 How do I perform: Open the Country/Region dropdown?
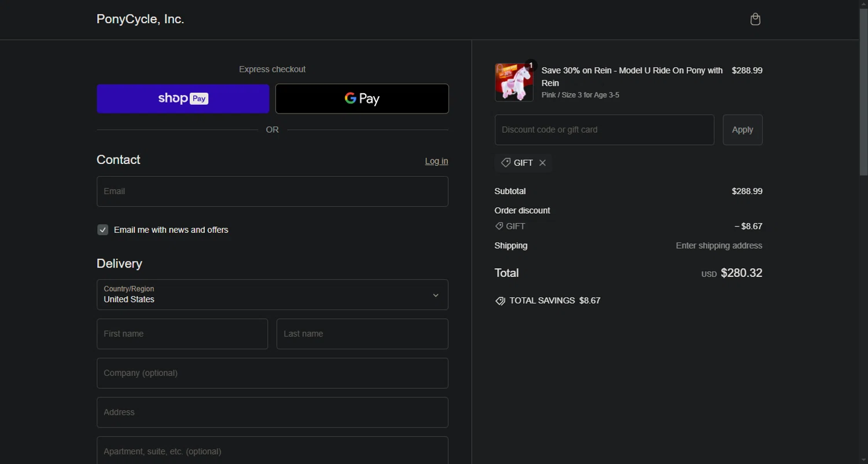[273, 295]
